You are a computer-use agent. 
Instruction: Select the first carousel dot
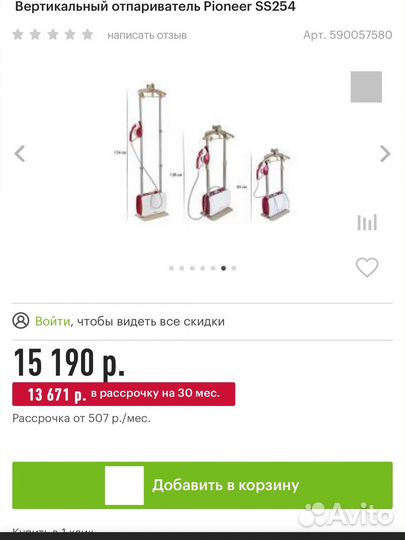click(x=172, y=268)
